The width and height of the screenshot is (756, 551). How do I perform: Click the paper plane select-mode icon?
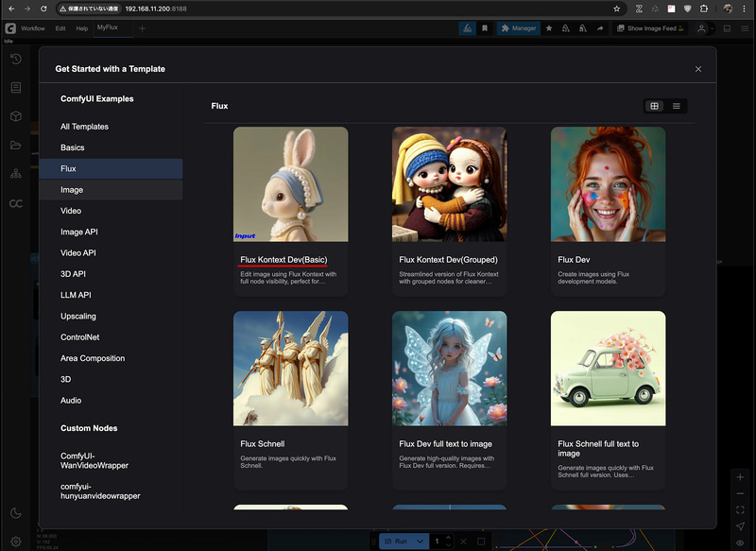tap(740, 526)
